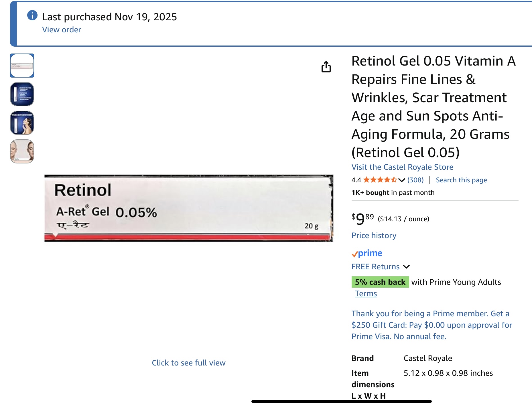Expand the FREE Returns dropdown arrow
532x407 pixels.
(x=406, y=267)
